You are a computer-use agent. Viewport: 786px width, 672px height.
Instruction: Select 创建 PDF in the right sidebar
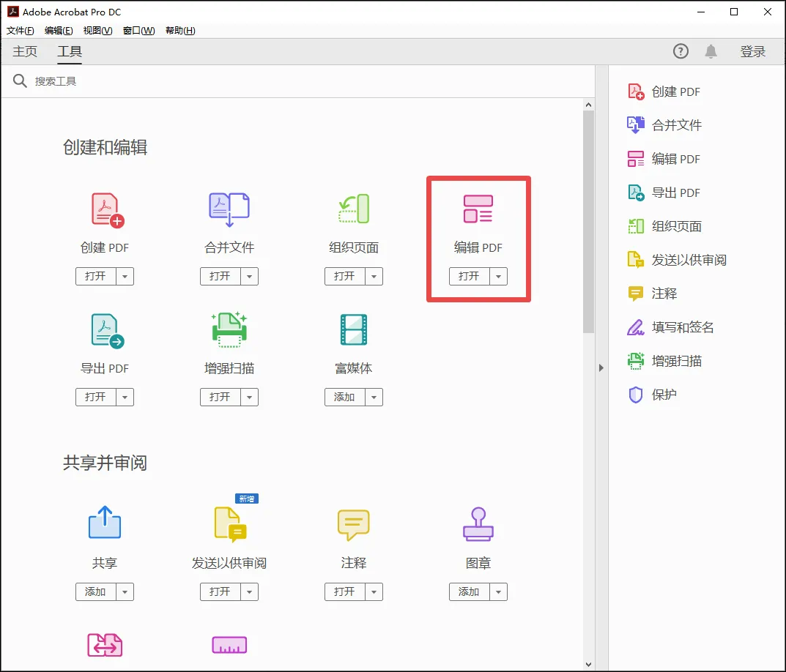664,92
